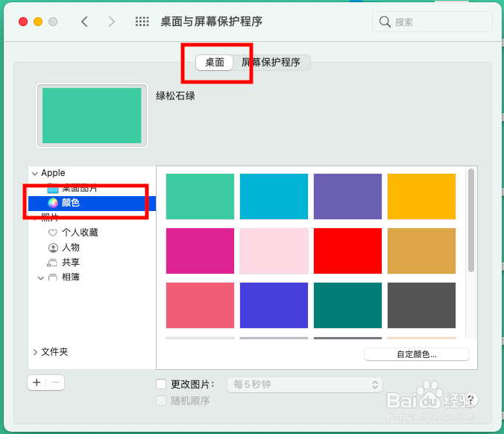The height and width of the screenshot is (434, 504).
Task: Expand the 文件夹 group
Action: pyautogui.click(x=35, y=352)
